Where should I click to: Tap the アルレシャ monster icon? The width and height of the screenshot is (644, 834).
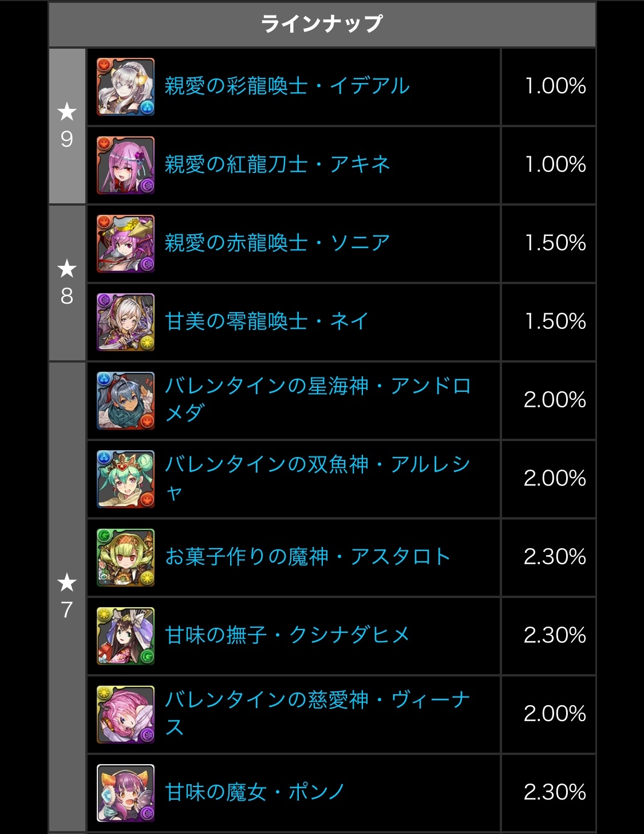[x=125, y=479]
